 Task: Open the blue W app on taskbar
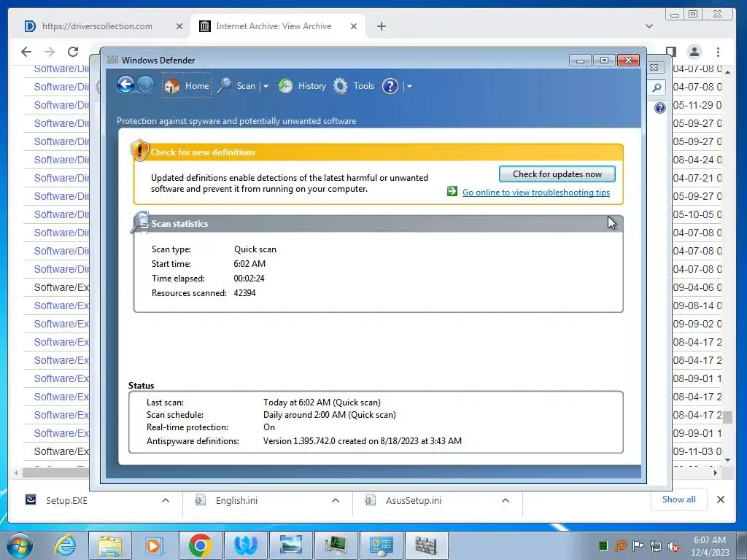pos(245,545)
